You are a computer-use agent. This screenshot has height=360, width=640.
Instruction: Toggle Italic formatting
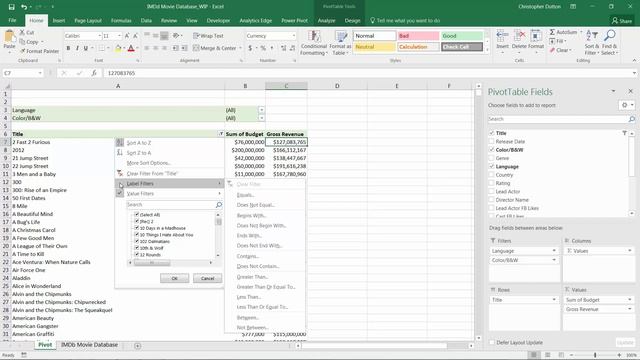tap(77, 48)
